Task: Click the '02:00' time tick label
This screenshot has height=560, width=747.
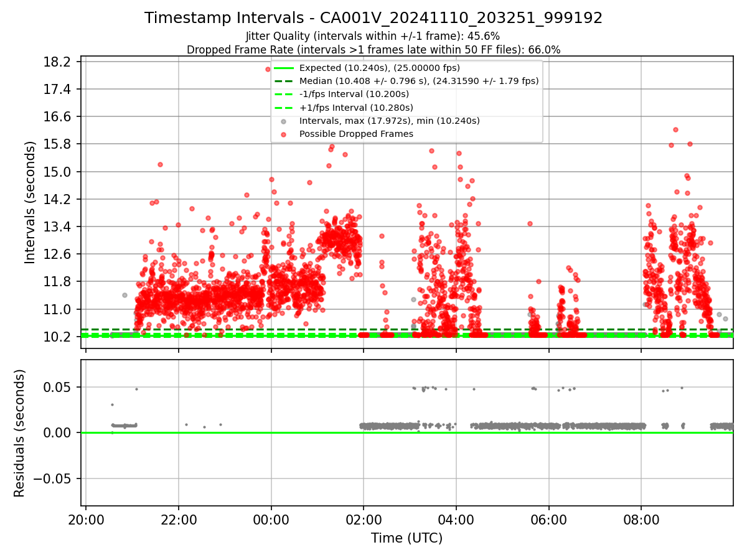Action: coord(364,519)
